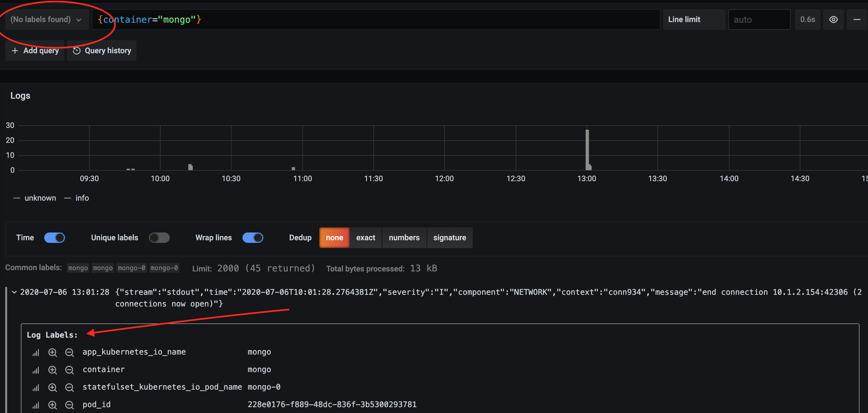Image resolution: width=868 pixels, height=413 pixels.
Task: Turn off Wrap lines
Action: pos(253,238)
